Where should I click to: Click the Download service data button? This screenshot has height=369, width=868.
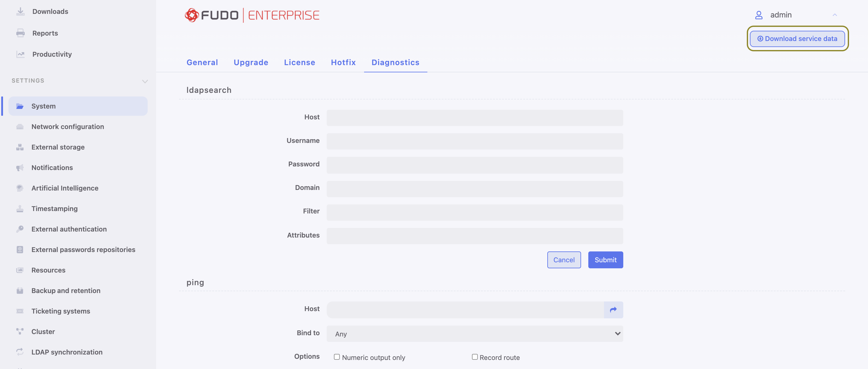pyautogui.click(x=797, y=38)
